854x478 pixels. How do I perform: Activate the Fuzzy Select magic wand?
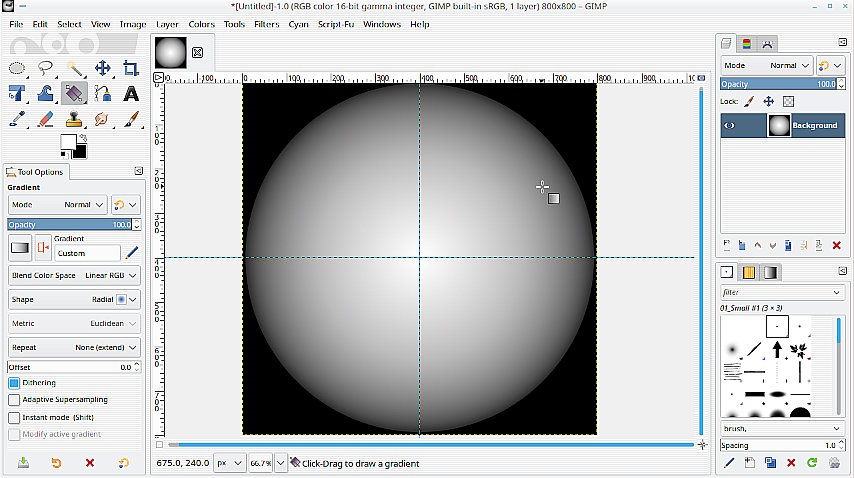[74, 68]
